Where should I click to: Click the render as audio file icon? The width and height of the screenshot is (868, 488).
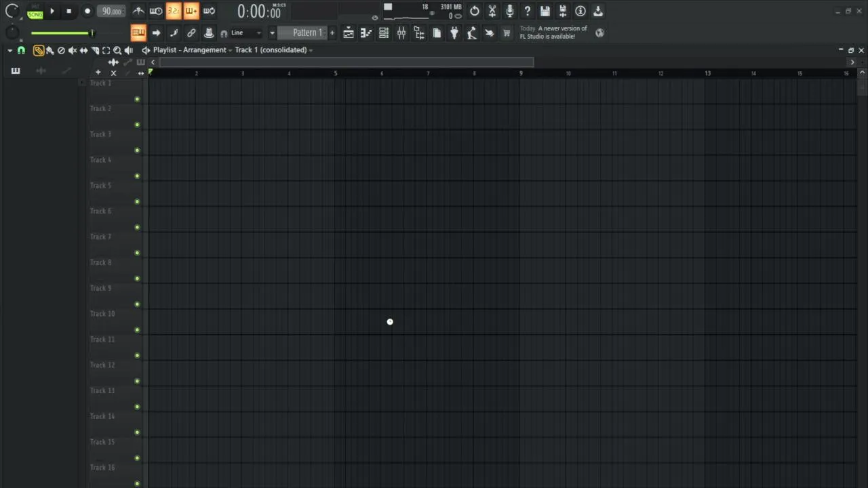coord(563,11)
